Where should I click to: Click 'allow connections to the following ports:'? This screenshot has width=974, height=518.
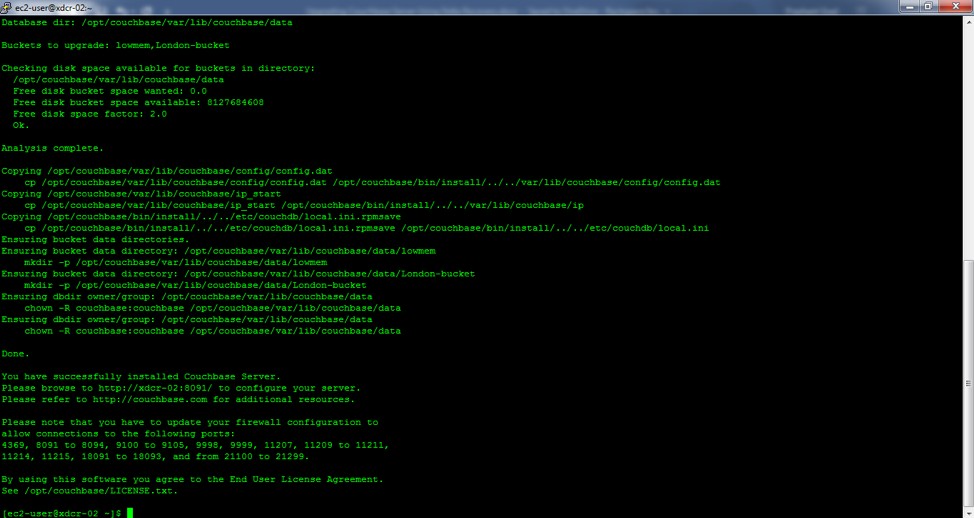coord(119,434)
